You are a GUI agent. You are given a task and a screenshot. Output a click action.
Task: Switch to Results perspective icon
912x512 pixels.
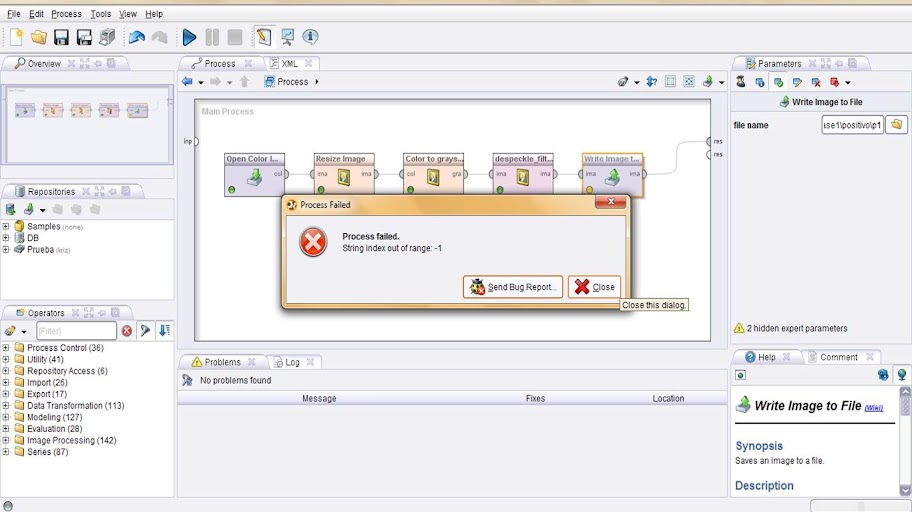click(287, 38)
